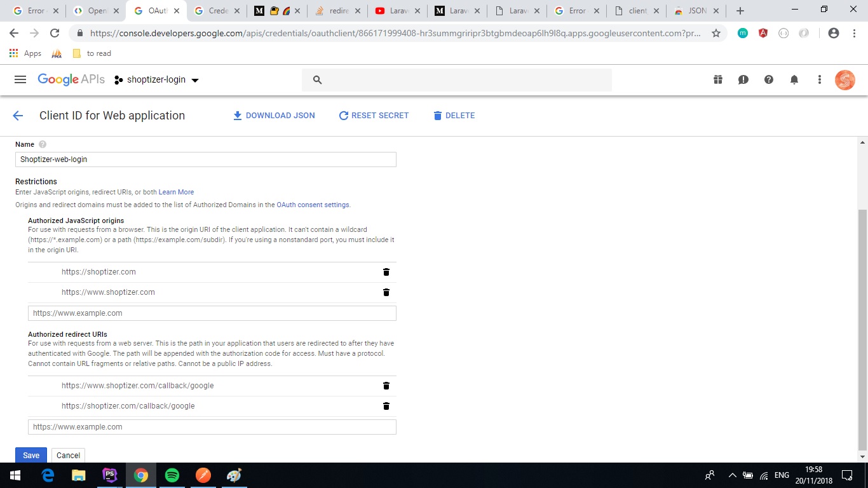Click RESET SECRET
This screenshot has width=868, height=488.
point(374,116)
